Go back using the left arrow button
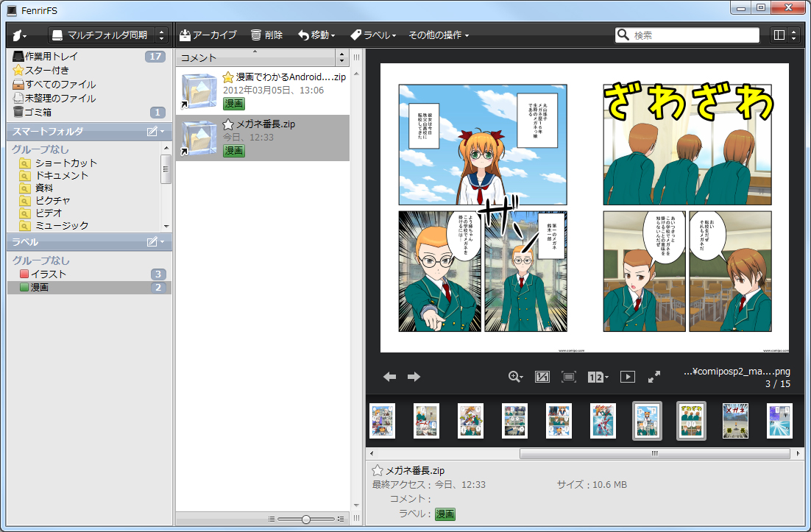This screenshot has width=811, height=532. tap(389, 376)
